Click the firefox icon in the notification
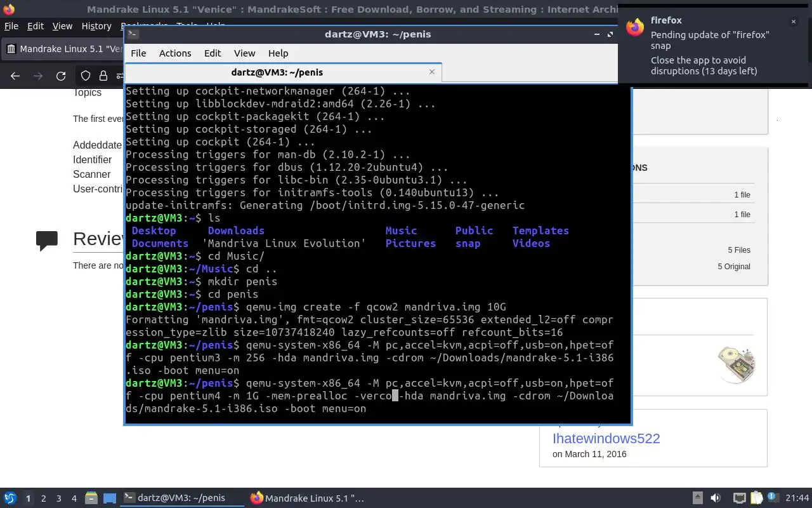 635,27
